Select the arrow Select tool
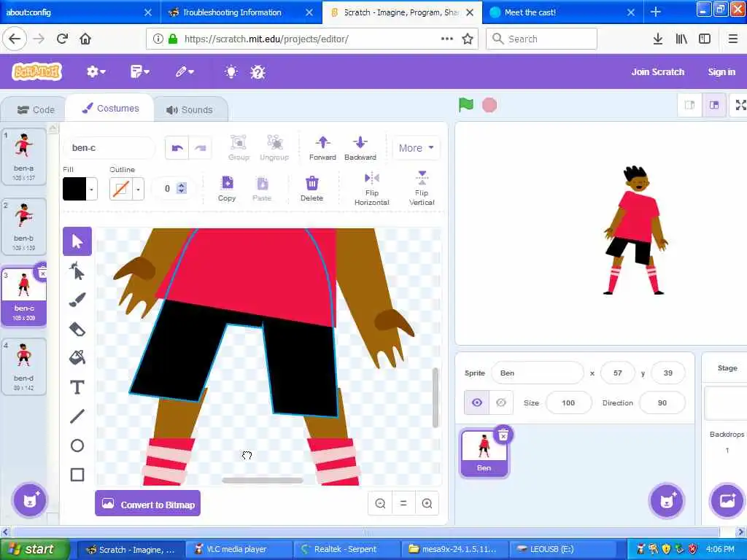 pyautogui.click(x=77, y=241)
